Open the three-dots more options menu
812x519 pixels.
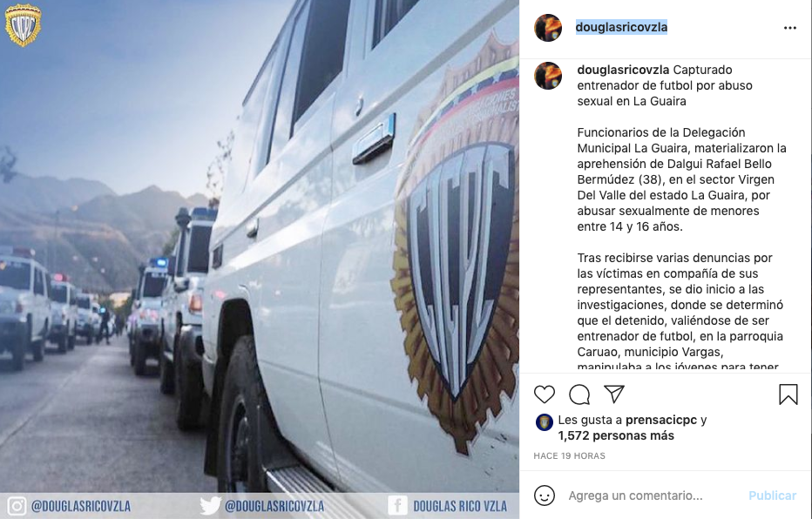coord(789,28)
